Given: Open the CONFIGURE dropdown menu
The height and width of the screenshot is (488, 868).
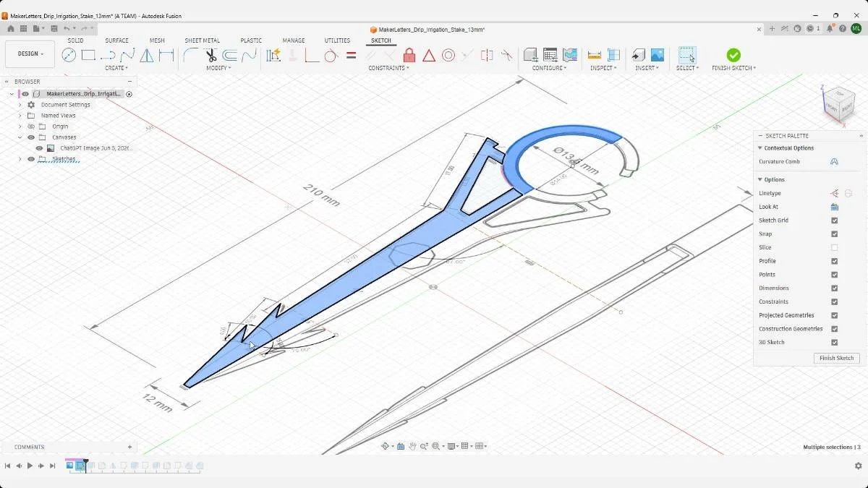Looking at the screenshot, I should [550, 68].
